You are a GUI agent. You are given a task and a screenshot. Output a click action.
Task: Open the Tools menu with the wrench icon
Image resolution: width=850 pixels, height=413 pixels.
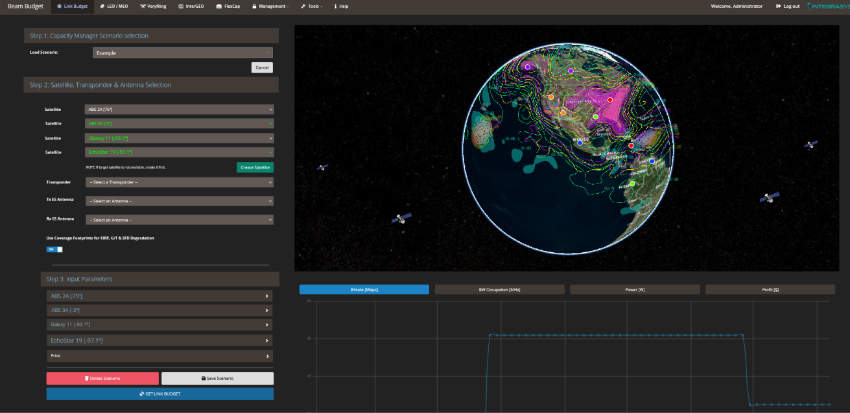tap(301, 6)
